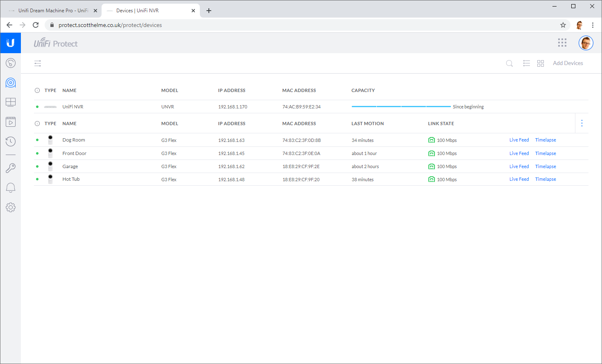Open Timelapse for Garage
The height and width of the screenshot is (364, 602).
[x=545, y=166]
